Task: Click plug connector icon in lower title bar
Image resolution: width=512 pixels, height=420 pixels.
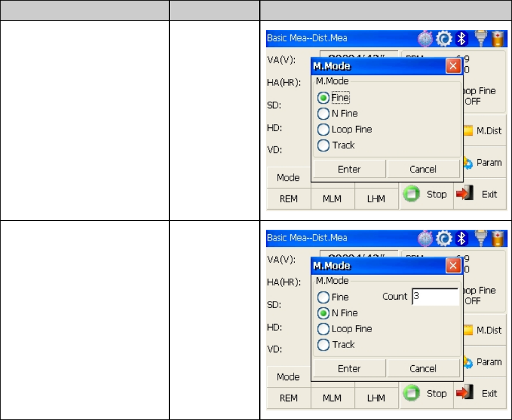Action: (x=481, y=238)
